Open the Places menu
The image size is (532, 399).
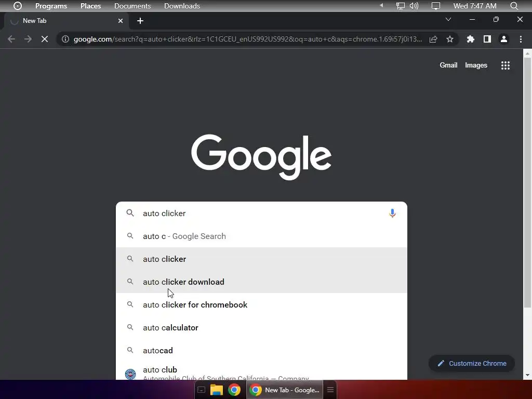pos(90,6)
